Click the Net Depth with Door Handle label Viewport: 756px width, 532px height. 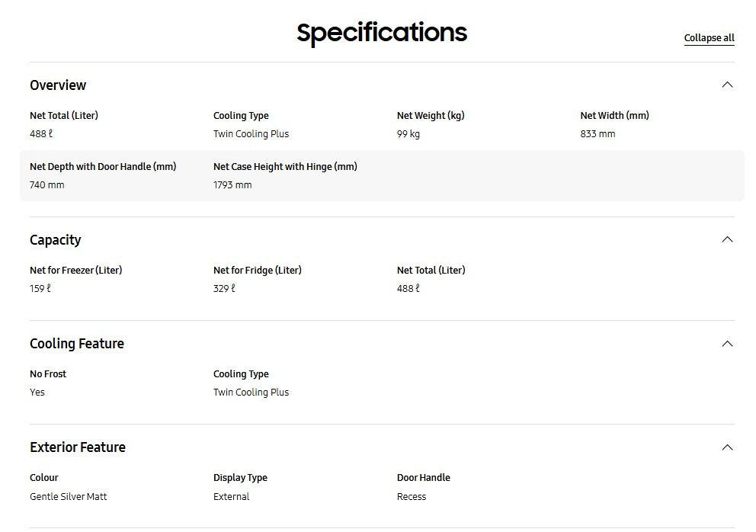(103, 167)
